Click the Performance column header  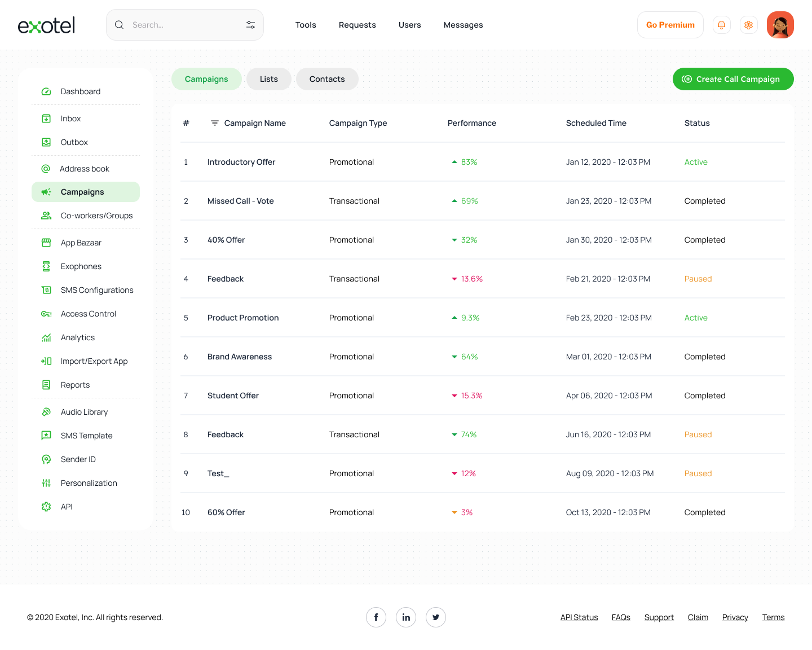click(x=472, y=123)
